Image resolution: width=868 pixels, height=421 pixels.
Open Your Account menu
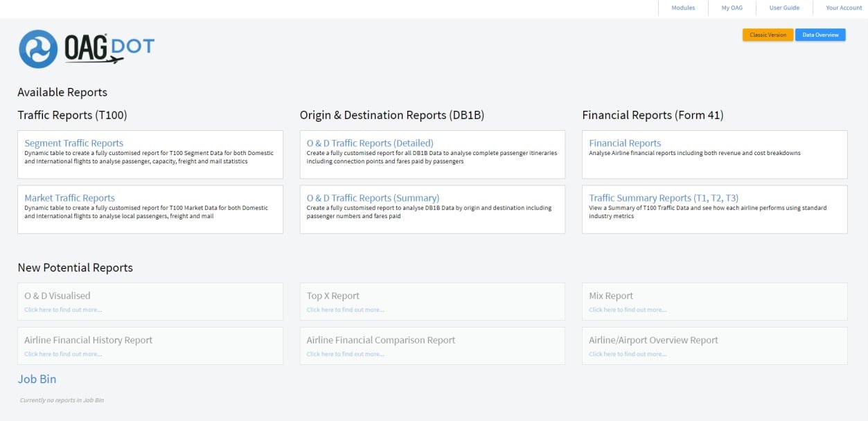tap(844, 8)
